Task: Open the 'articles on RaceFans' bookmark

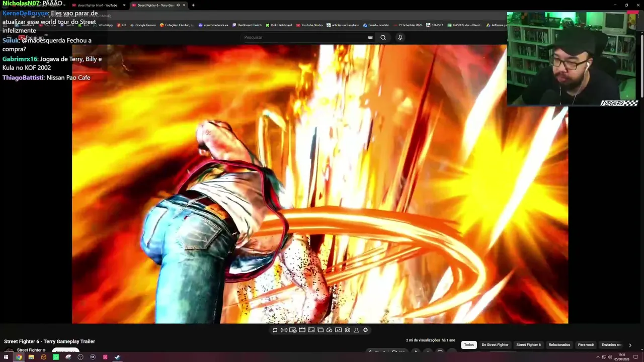Action: (x=343, y=25)
